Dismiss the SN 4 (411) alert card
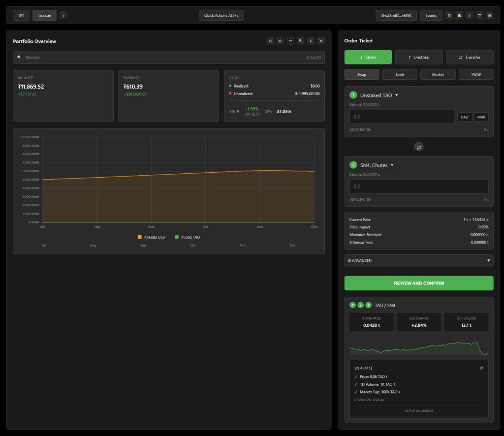 (x=481, y=368)
